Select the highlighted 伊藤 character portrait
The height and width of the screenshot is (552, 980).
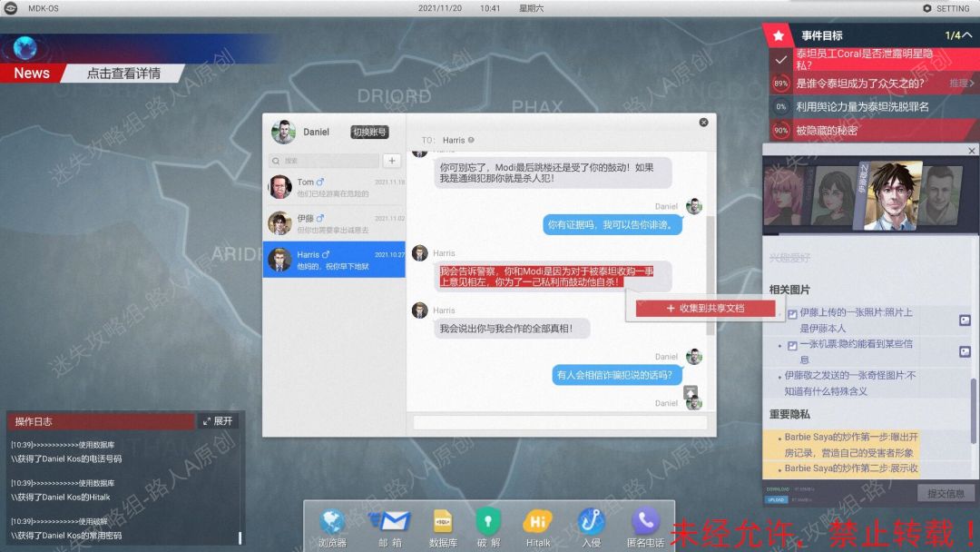tap(892, 196)
